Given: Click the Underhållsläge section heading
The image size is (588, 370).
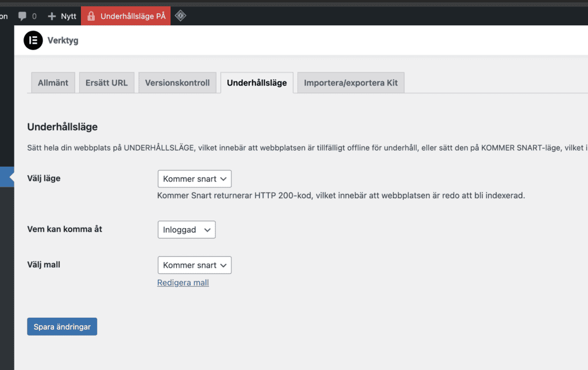Looking at the screenshot, I should point(62,127).
